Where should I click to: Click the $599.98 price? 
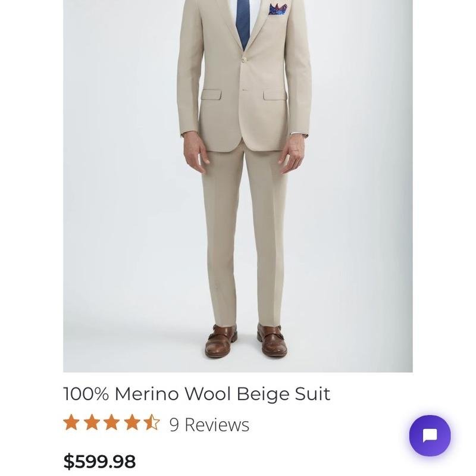pos(99,461)
